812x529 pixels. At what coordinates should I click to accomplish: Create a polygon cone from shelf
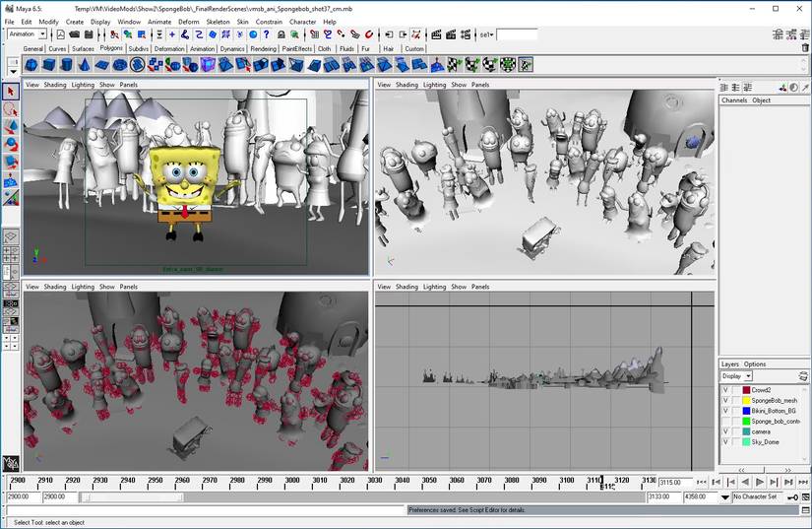85,65
